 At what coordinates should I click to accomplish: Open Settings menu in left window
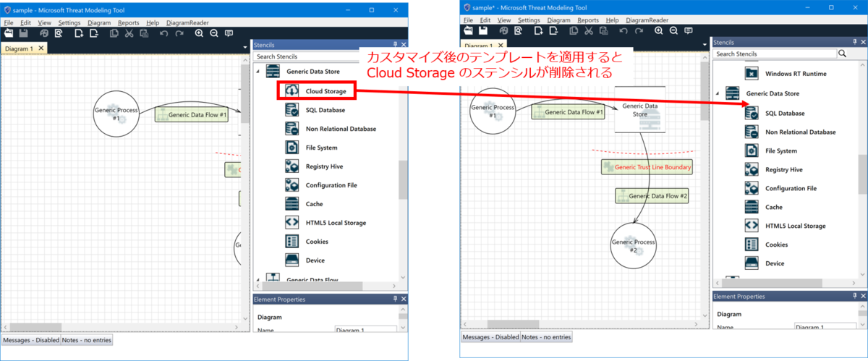[69, 22]
